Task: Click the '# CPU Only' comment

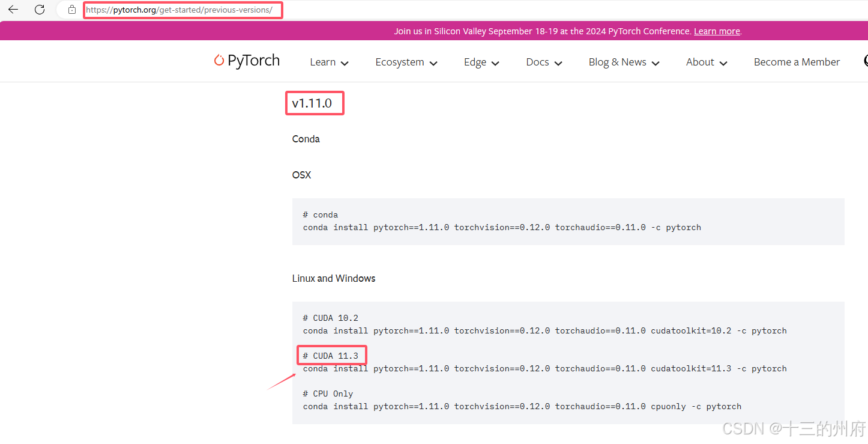Action: click(x=328, y=394)
